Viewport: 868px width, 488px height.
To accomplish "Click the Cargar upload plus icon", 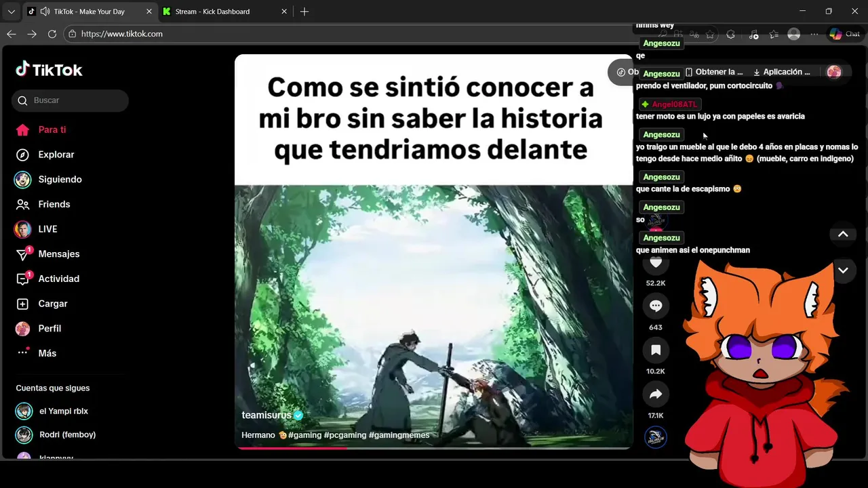I will click(x=22, y=304).
